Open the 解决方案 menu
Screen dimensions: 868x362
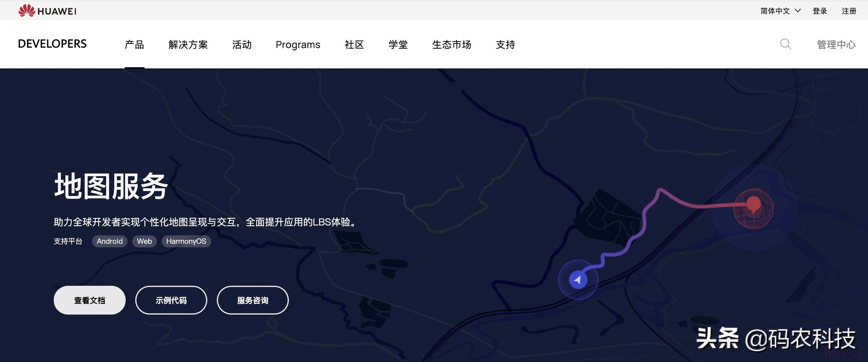point(188,44)
